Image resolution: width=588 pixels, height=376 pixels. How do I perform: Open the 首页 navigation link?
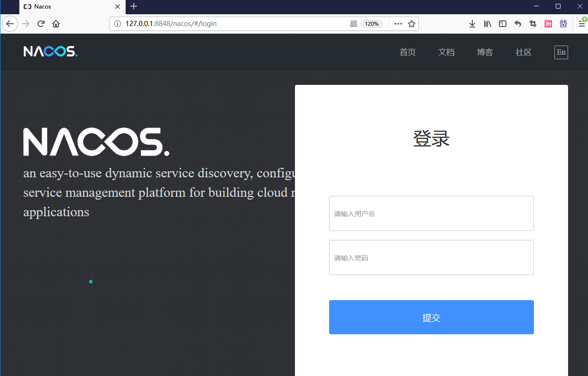point(408,52)
